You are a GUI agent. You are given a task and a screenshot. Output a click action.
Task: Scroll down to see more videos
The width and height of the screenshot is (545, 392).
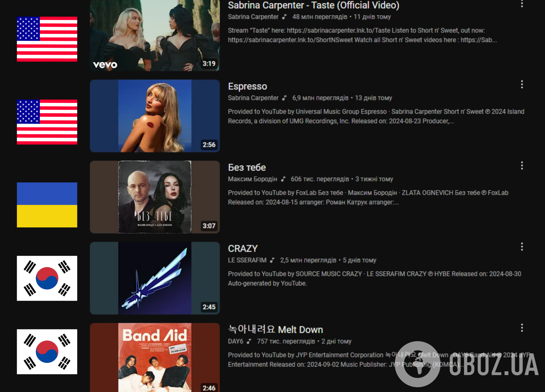point(272,381)
